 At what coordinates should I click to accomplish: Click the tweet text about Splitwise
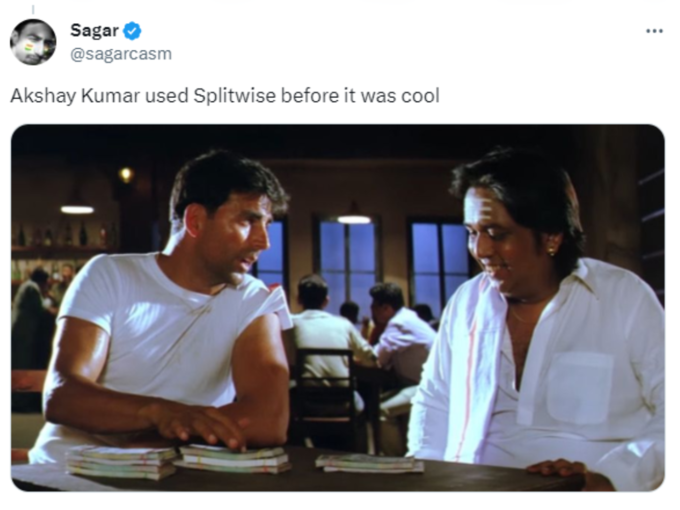225,96
